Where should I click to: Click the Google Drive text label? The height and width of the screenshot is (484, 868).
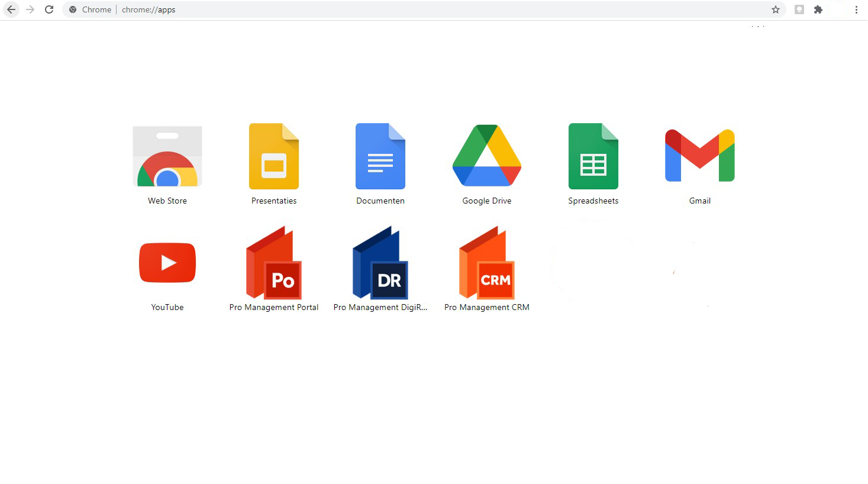click(x=487, y=201)
